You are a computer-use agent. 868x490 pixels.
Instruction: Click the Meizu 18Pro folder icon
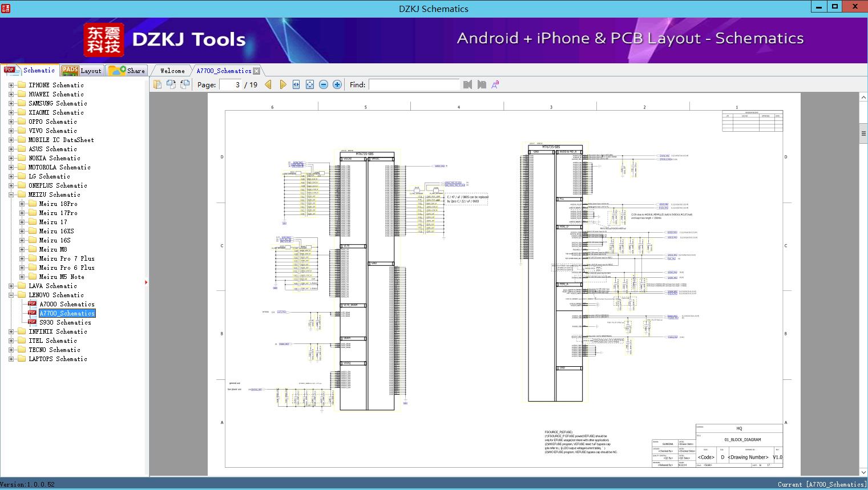coord(33,204)
